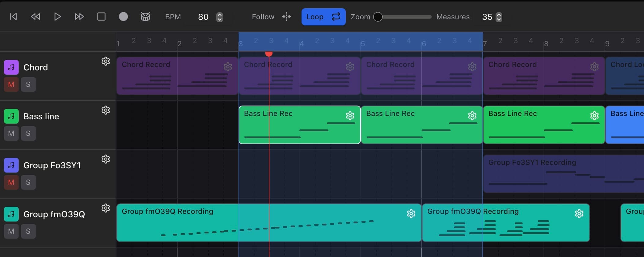This screenshot has height=257, width=644.
Task: Click the fast-forward button
Action: [79, 17]
